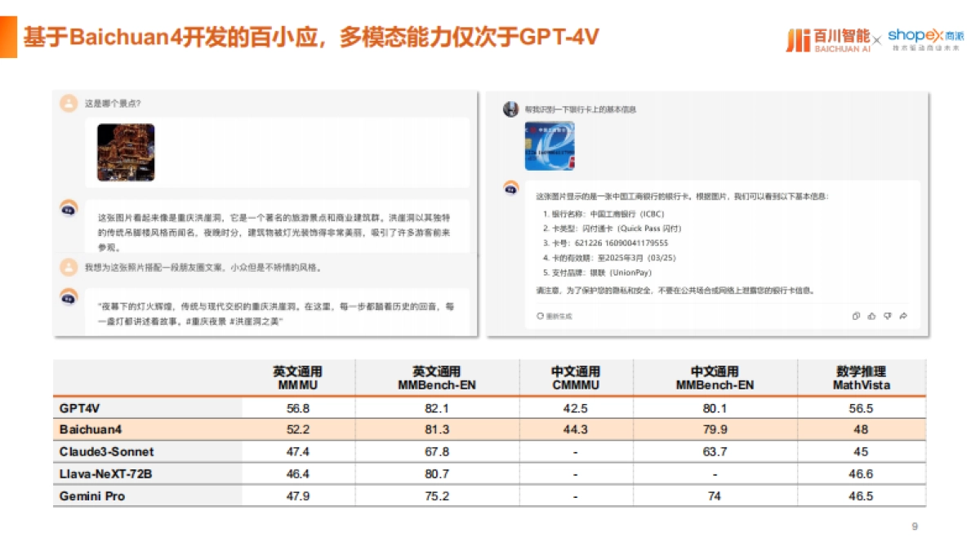Toggle the thumbs-down rating for the bank card answer
This screenshot has height=551, width=980.
tap(887, 317)
